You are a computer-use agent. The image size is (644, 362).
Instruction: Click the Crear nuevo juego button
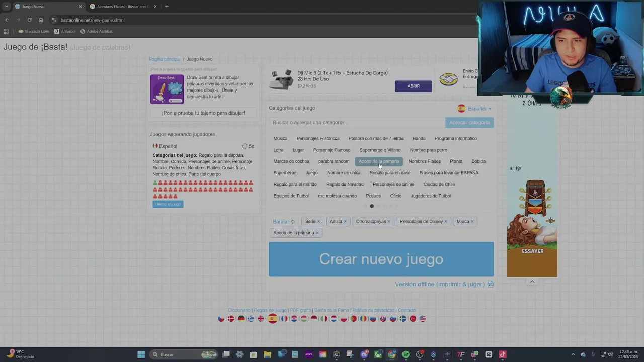pyautogui.click(x=381, y=259)
